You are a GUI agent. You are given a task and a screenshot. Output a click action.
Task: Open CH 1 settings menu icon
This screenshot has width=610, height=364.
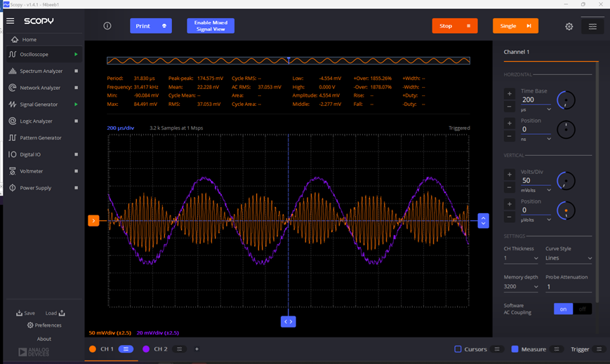[126, 349]
